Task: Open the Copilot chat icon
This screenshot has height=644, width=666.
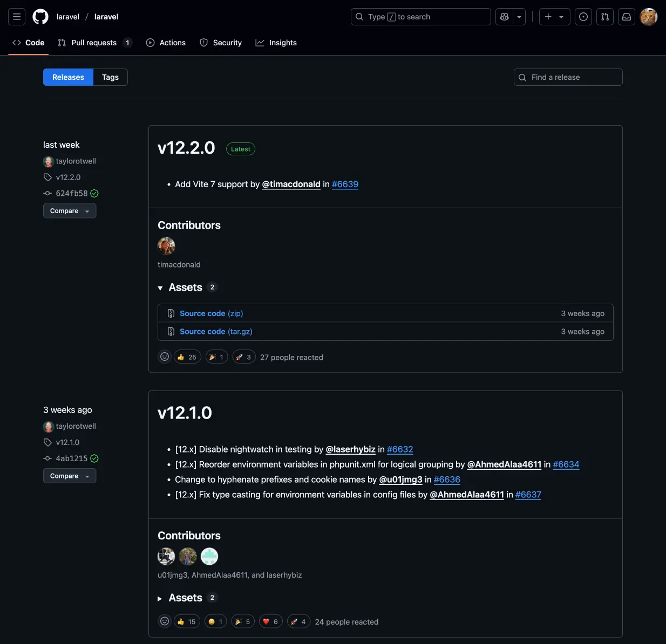Action: coord(503,17)
